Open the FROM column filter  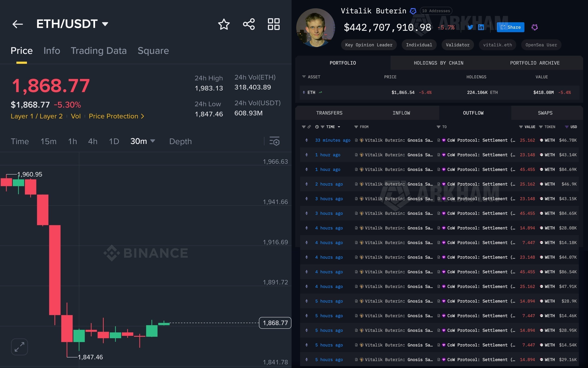pos(356,127)
